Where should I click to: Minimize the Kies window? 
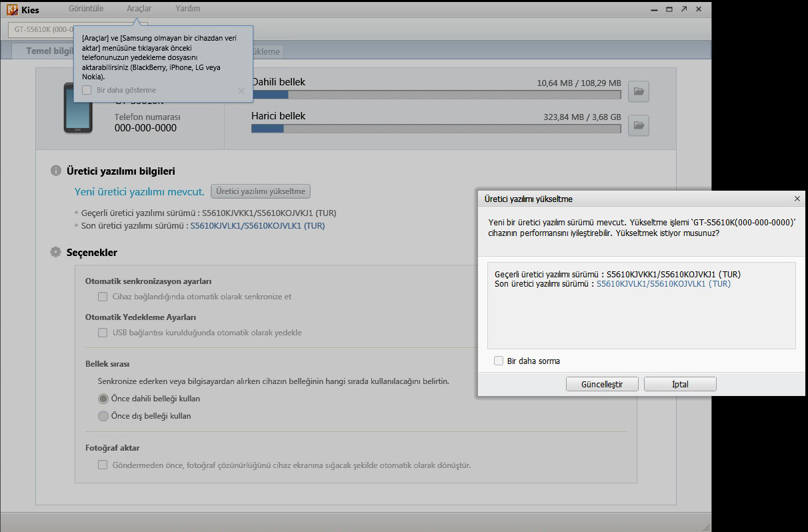pos(655,9)
